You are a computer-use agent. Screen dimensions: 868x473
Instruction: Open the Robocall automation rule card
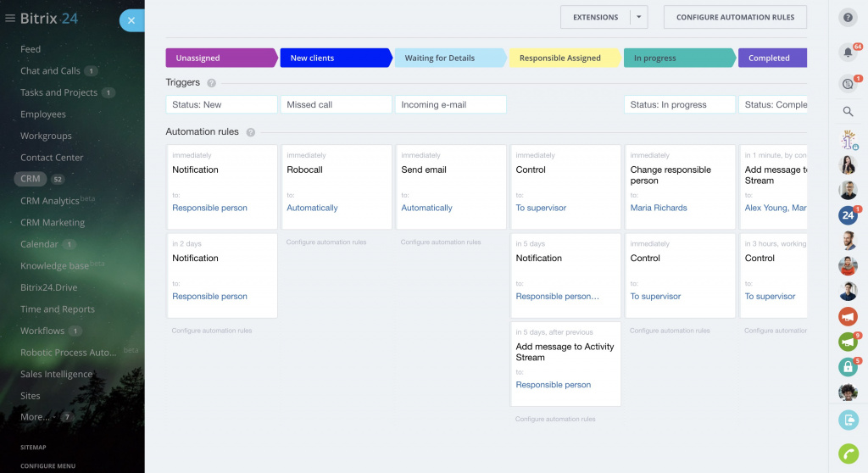pos(337,186)
